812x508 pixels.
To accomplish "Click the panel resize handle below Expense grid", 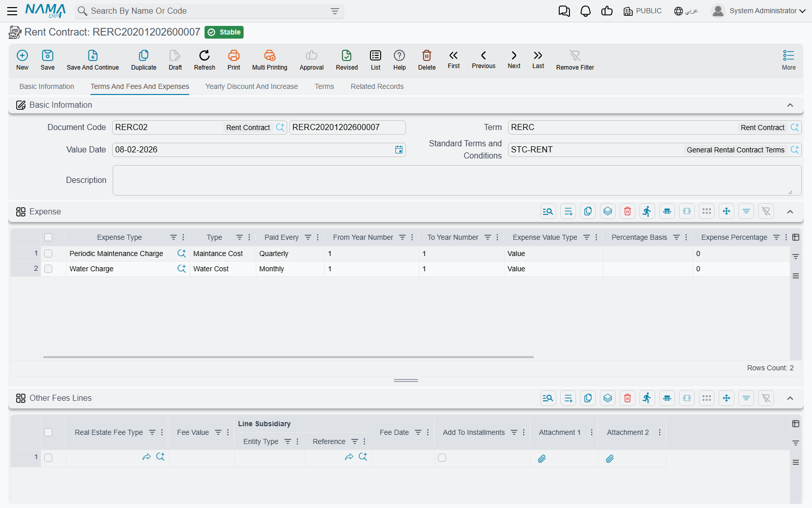I will (406, 380).
